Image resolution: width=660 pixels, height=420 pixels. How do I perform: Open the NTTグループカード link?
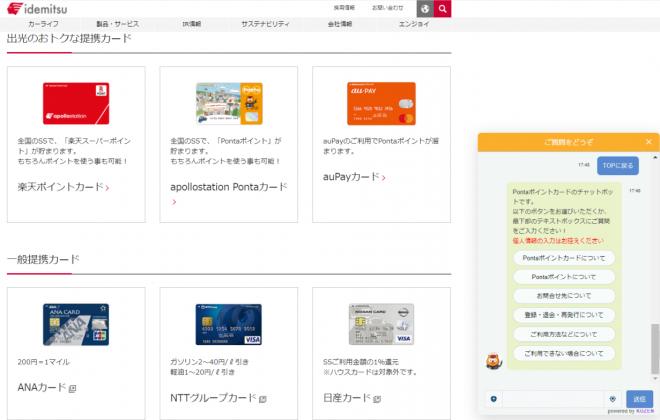pos(213,398)
